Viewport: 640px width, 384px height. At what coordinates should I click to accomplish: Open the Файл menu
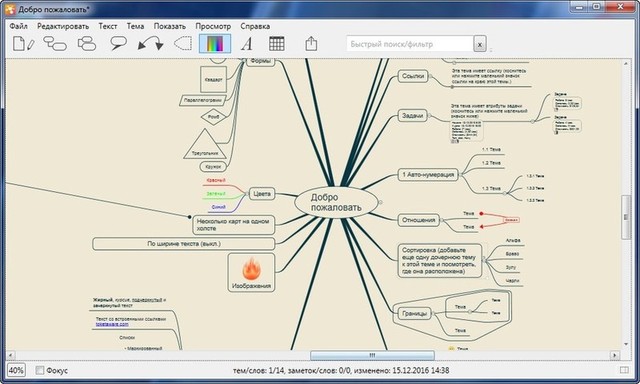[x=18, y=26]
